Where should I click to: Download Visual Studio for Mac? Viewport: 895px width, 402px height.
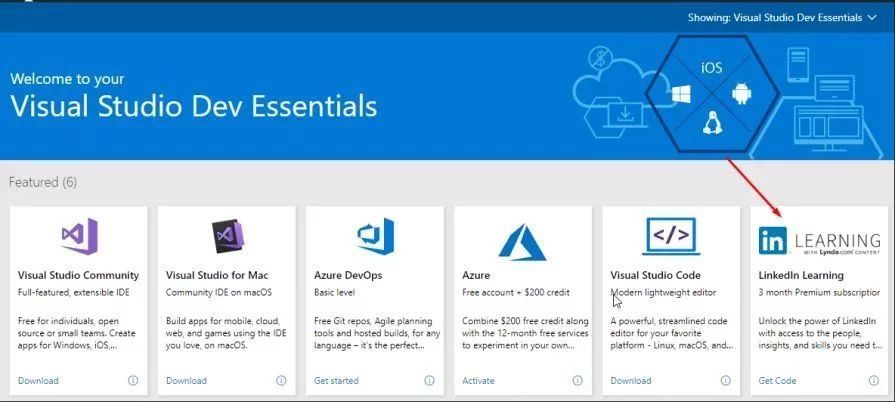point(186,381)
